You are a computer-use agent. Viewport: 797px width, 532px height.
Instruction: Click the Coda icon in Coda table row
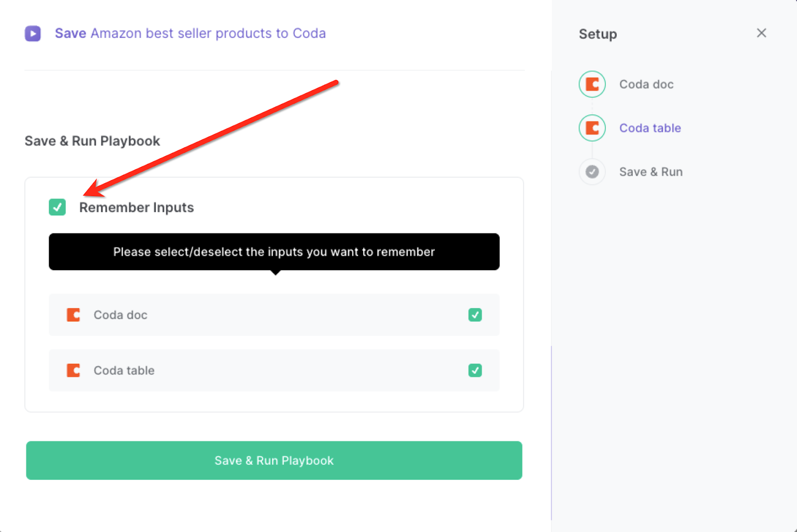coord(73,370)
